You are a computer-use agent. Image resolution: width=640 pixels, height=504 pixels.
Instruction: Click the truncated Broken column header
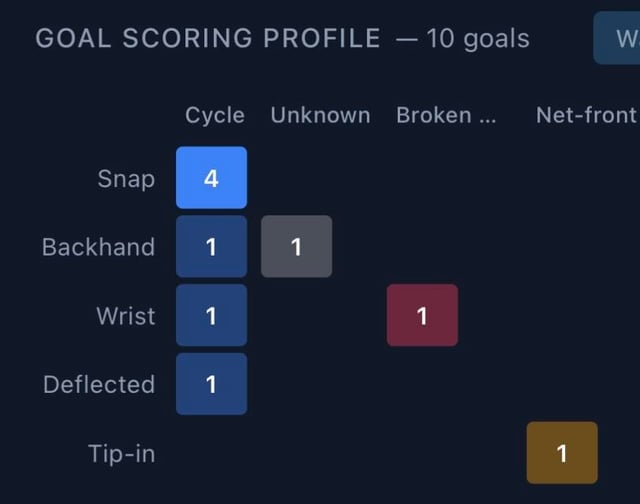pos(446,115)
